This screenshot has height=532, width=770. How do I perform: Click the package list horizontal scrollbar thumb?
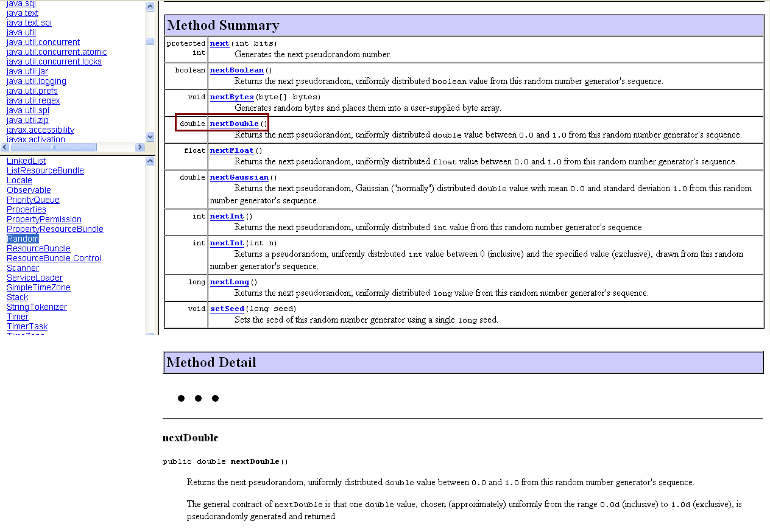coord(54,147)
